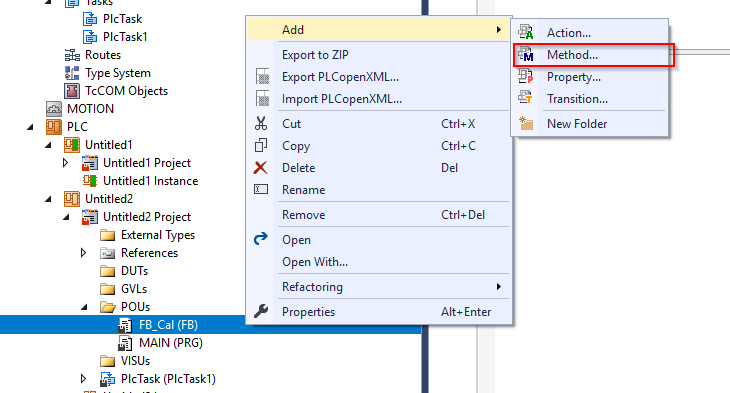The image size is (730, 393).
Task: Choose New Folder in the submenu
Action: (591, 124)
